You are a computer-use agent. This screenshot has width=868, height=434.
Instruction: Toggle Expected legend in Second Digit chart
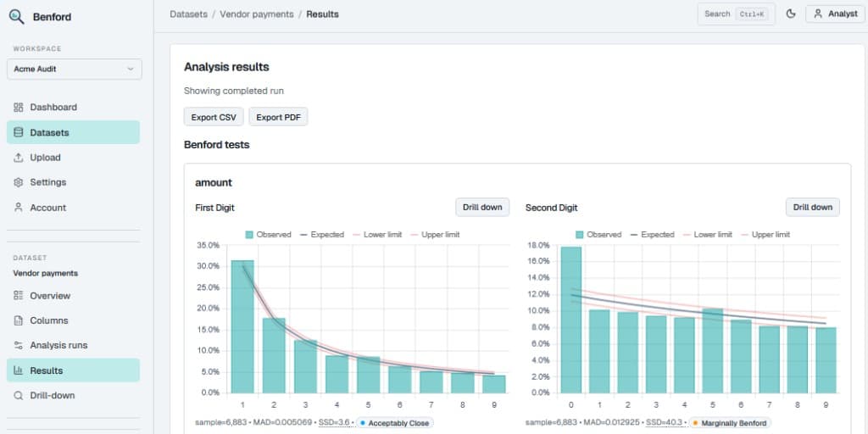tap(652, 235)
